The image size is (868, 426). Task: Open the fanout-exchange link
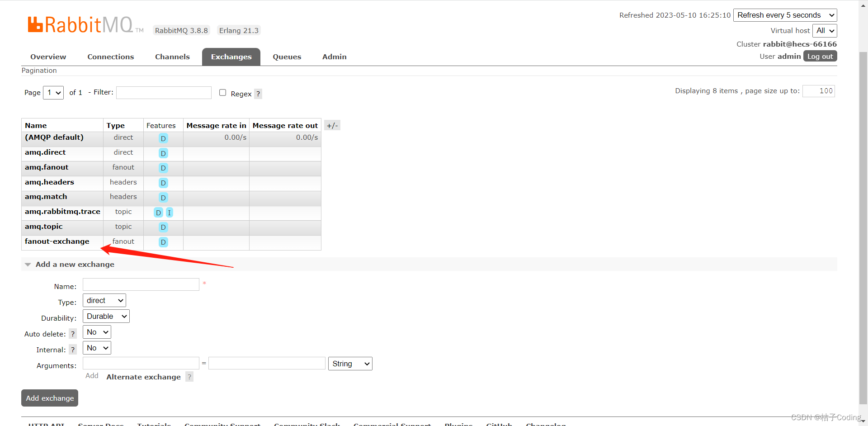[x=57, y=241]
